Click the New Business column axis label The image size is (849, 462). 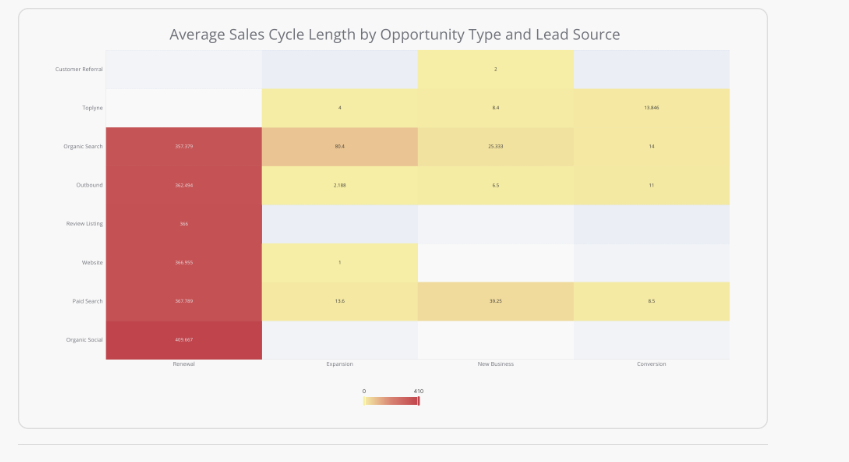[x=495, y=364]
